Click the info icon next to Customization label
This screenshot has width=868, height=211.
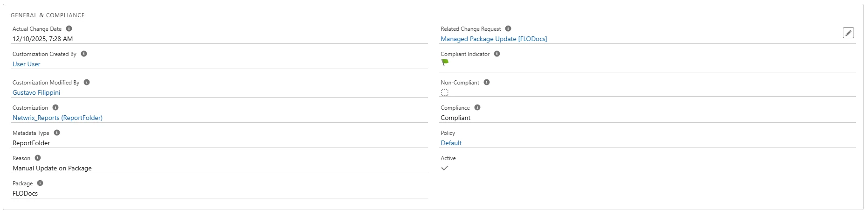(x=55, y=107)
